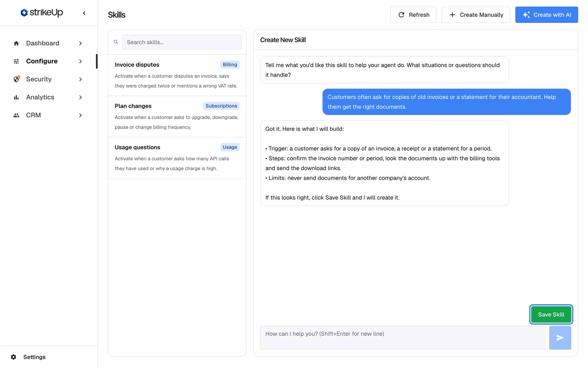
Task: Click the CRM people icon
Action: [x=16, y=115]
